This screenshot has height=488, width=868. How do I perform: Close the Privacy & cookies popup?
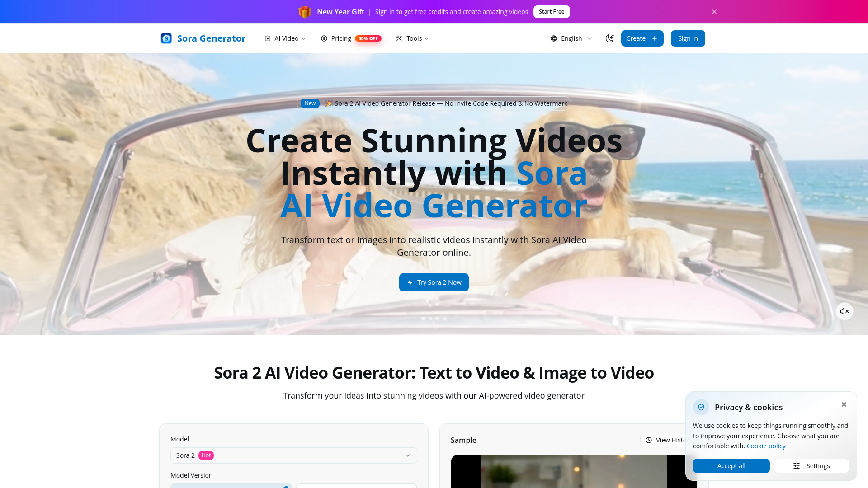click(x=844, y=404)
